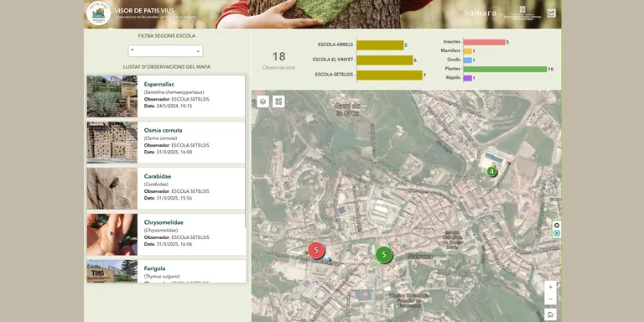Click the date 24/5/2024, 10:15
Viewport: 644px width, 322px height.
click(x=174, y=106)
